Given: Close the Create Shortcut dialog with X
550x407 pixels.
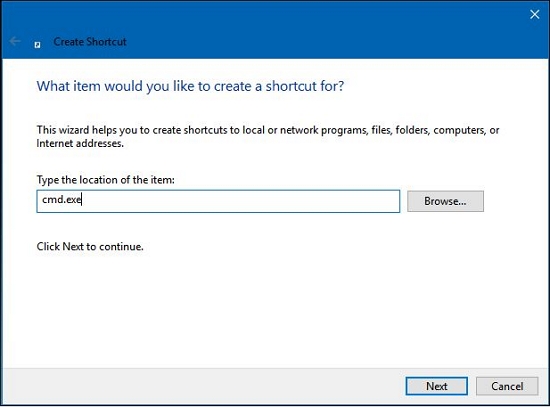Looking at the screenshot, I should [x=534, y=14].
